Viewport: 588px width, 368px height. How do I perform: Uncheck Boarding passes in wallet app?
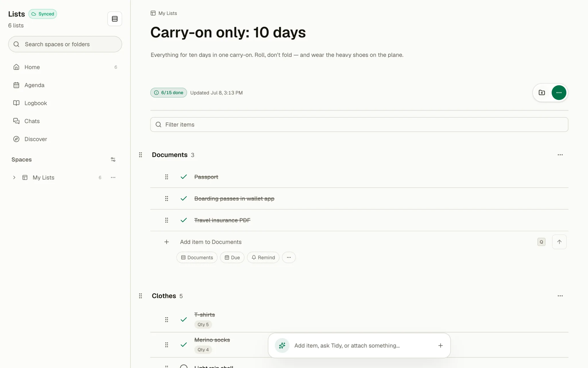[184, 198]
